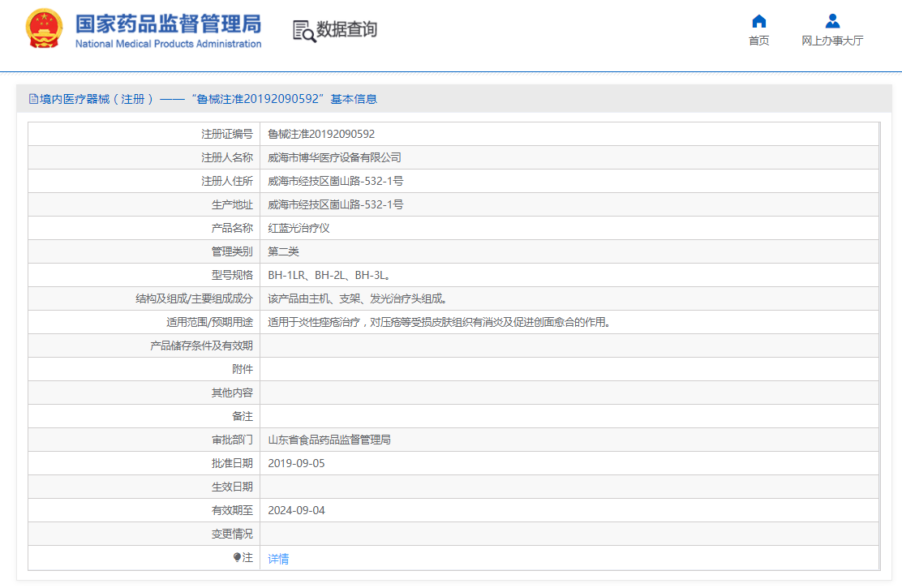
Task: Open the 首页 home icon
Action: pos(758,21)
